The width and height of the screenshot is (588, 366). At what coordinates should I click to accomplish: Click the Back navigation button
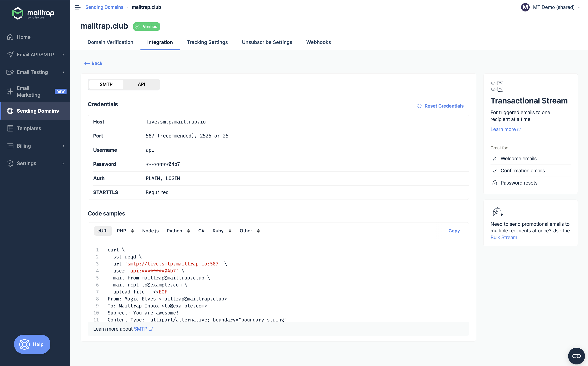[93, 63]
